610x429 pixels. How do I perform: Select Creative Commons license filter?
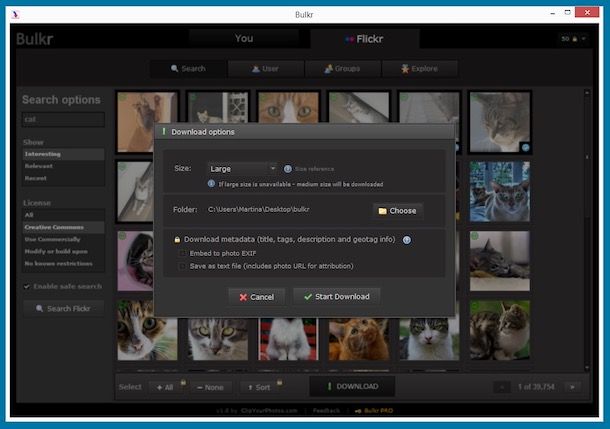[x=63, y=227]
